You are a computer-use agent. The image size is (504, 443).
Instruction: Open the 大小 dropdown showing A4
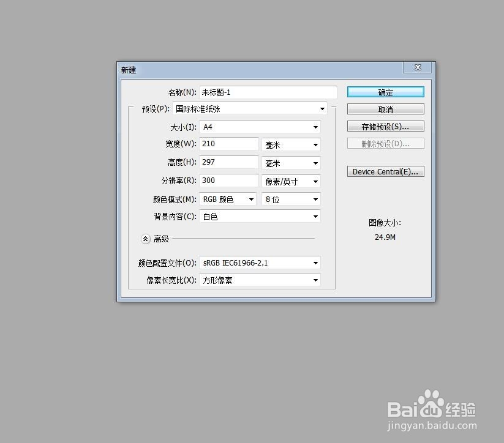pyautogui.click(x=260, y=127)
